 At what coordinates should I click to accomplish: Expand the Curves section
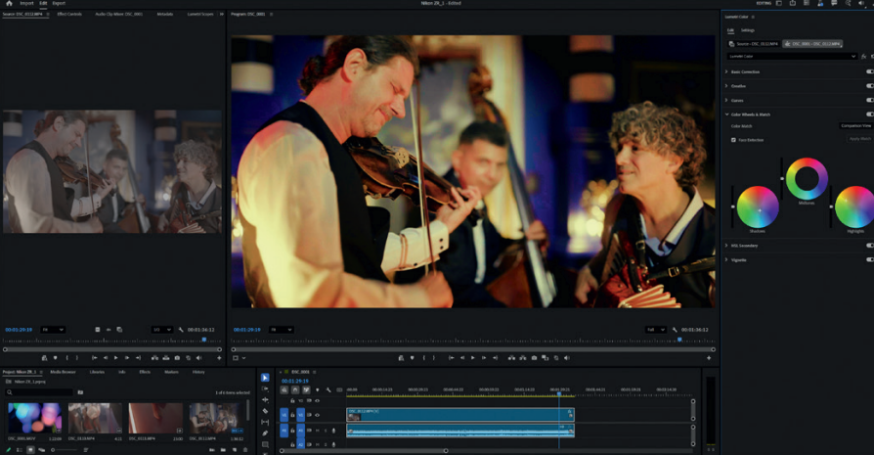point(727,100)
